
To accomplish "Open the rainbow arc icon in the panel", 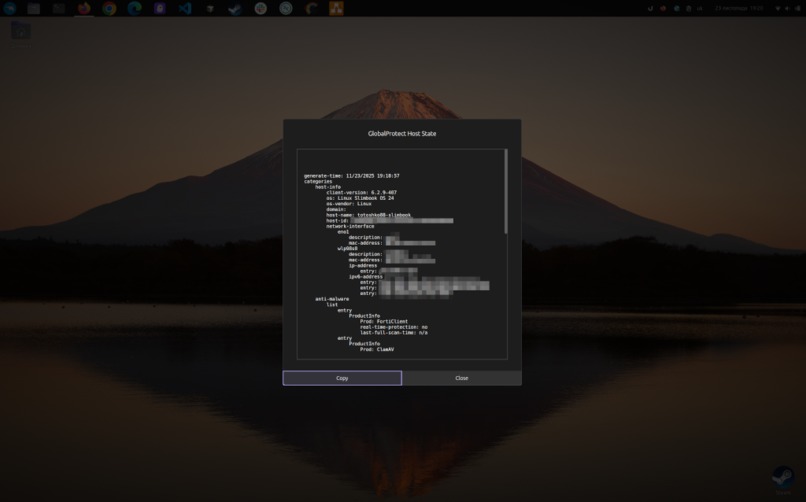I will (311, 8).
